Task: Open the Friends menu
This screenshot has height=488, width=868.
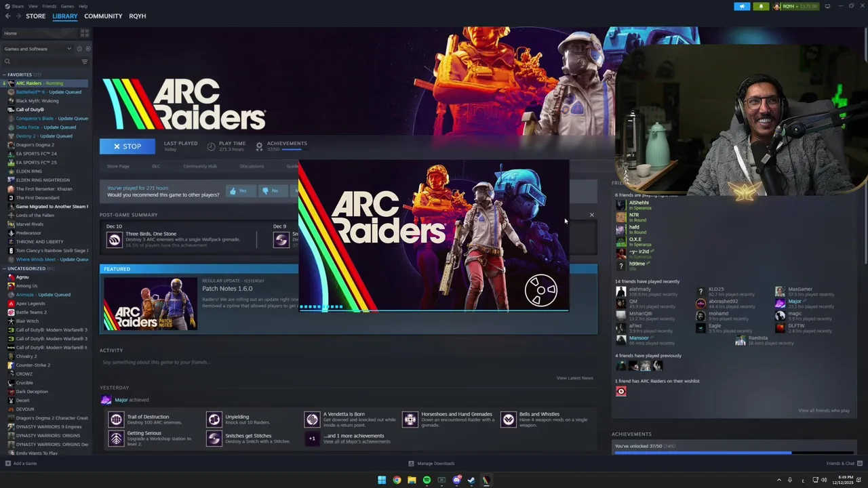Action: coord(50,6)
